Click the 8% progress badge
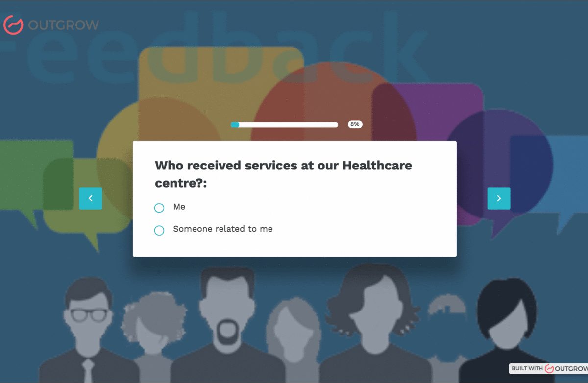This screenshot has width=588, height=383. 355,124
